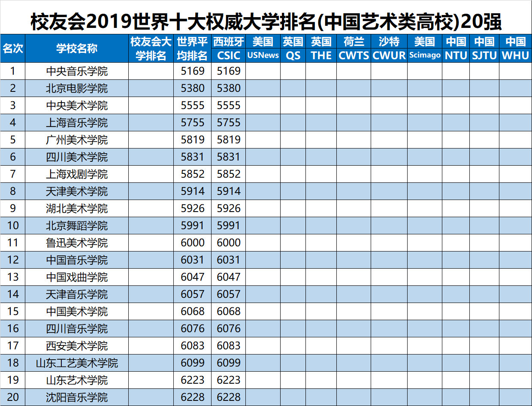Click the cell 北京舞蹈学院

click(77, 226)
